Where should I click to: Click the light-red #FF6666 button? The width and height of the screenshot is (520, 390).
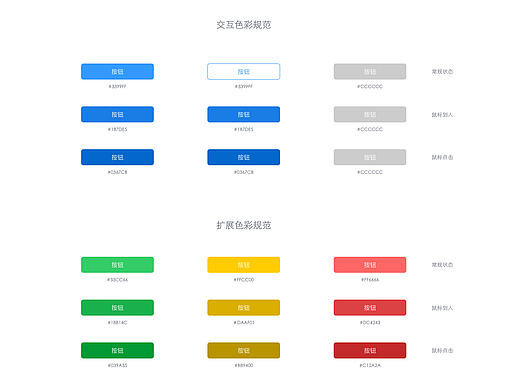370,265
